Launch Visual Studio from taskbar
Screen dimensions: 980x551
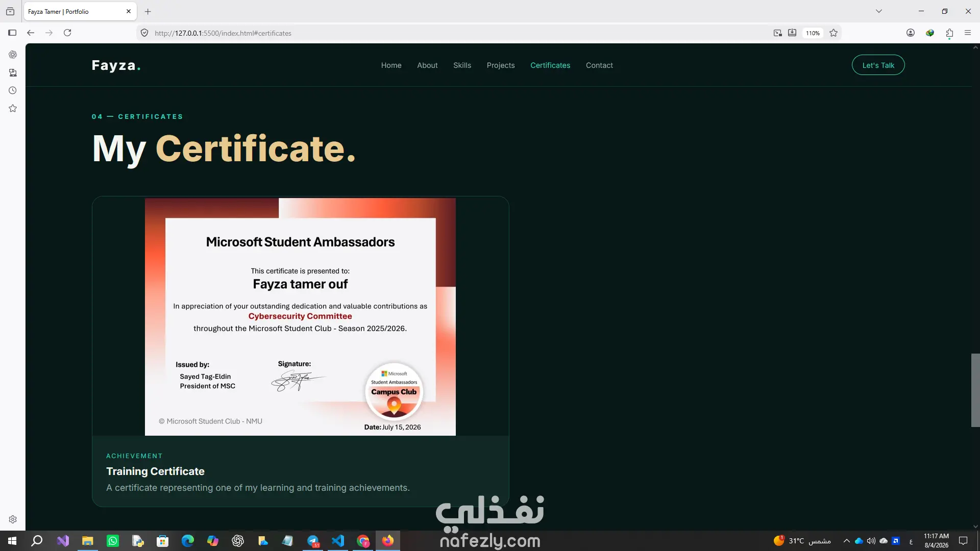[x=63, y=541]
